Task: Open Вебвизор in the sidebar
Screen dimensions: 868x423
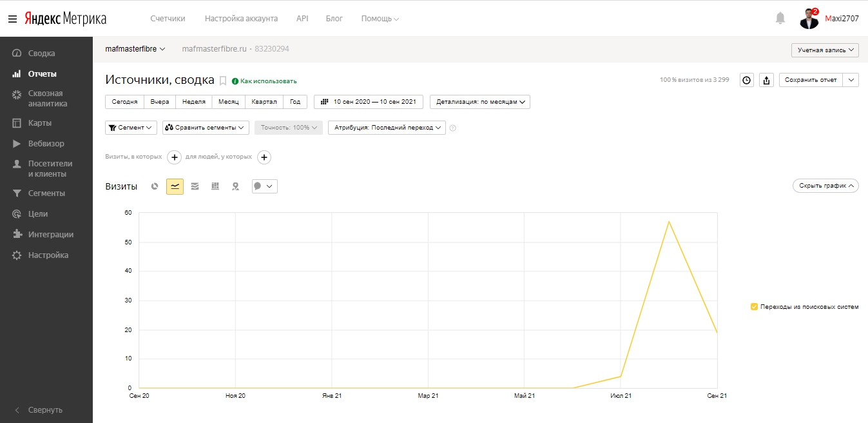Action: click(x=46, y=143)
